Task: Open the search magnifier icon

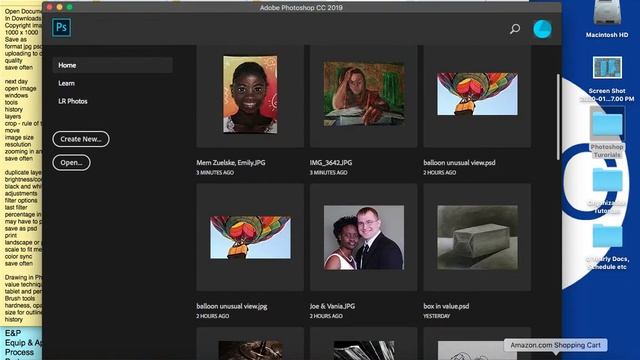Action: [515, 29]
